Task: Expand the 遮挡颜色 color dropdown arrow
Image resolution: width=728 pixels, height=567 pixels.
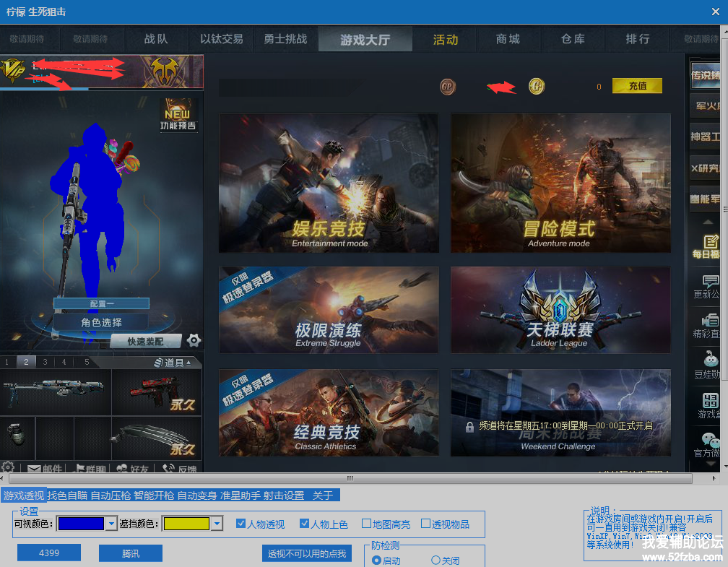Action: tap(217, 524)
